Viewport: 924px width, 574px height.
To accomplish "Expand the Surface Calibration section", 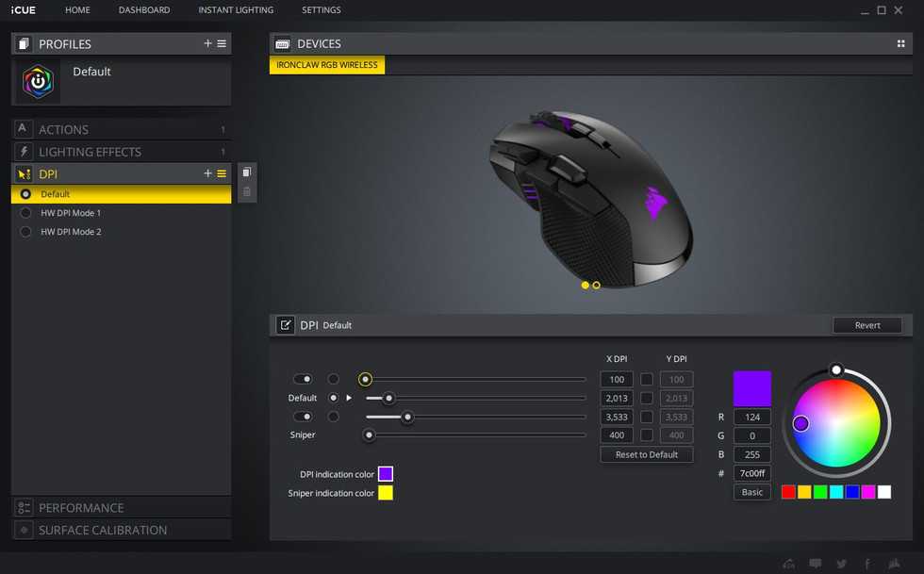I will [121, 530].
